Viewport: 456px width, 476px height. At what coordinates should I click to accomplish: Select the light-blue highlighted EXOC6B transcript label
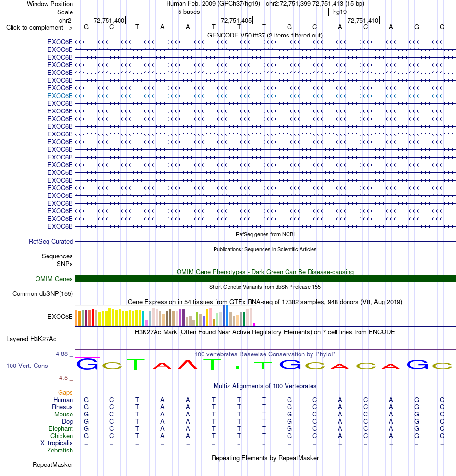(x=60, y=96)
